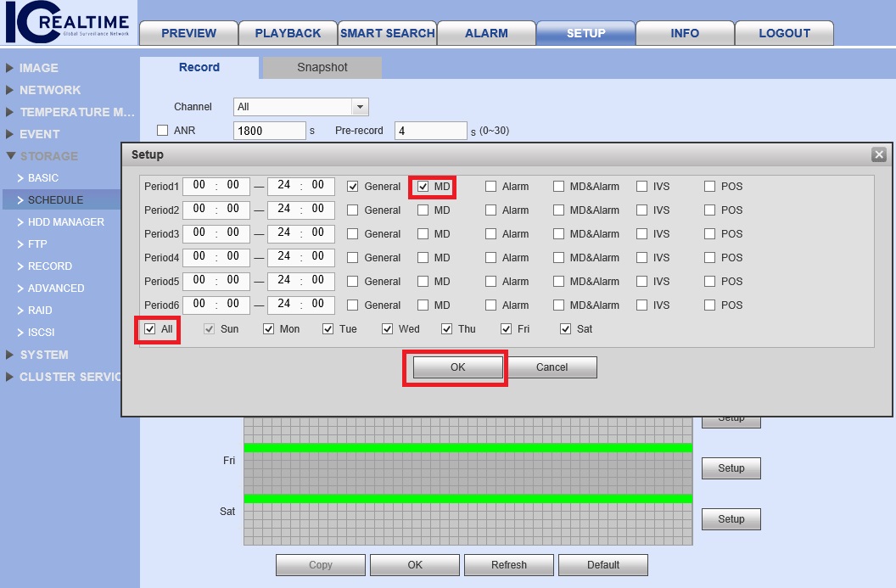Expand the NETWORK sidebar section
Screen dimensions: 896x588
(50, 90)
